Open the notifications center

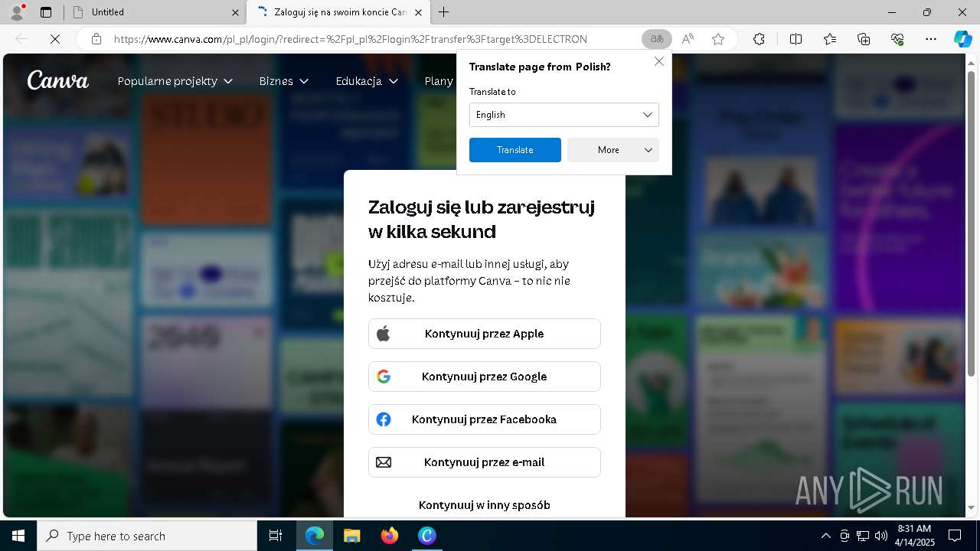click(x=955, y=536)
